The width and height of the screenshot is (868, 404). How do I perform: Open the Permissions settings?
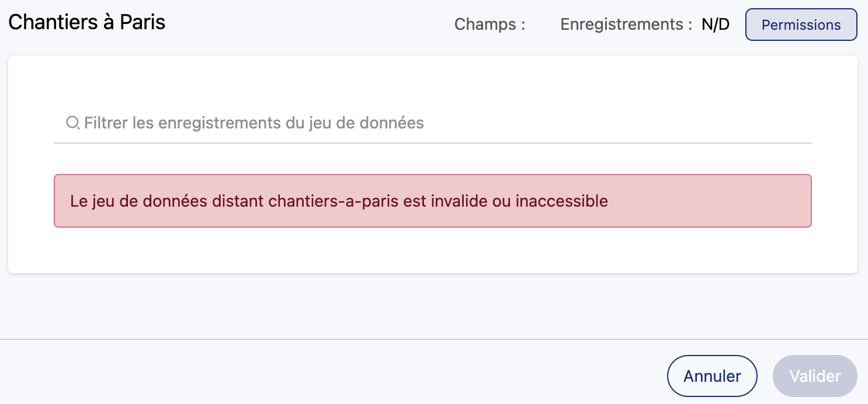[x=801, y=25]
